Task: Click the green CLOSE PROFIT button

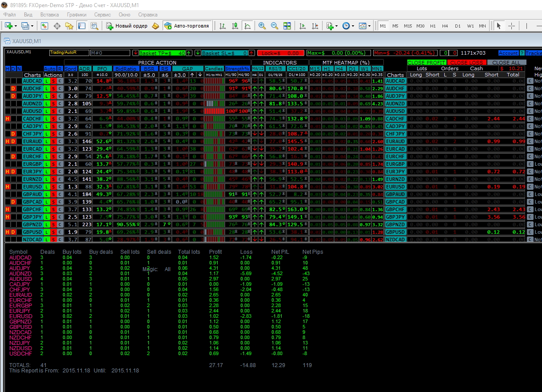Action: click(427, 63)
